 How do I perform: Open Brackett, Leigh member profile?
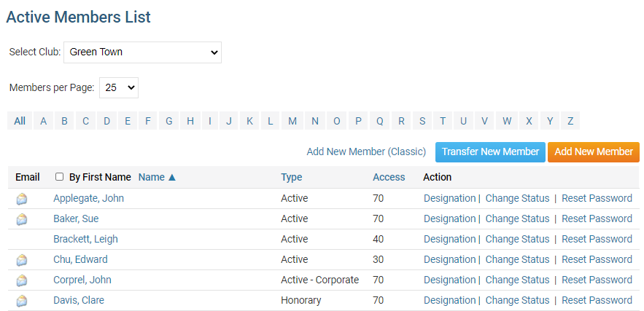point(85,239)
